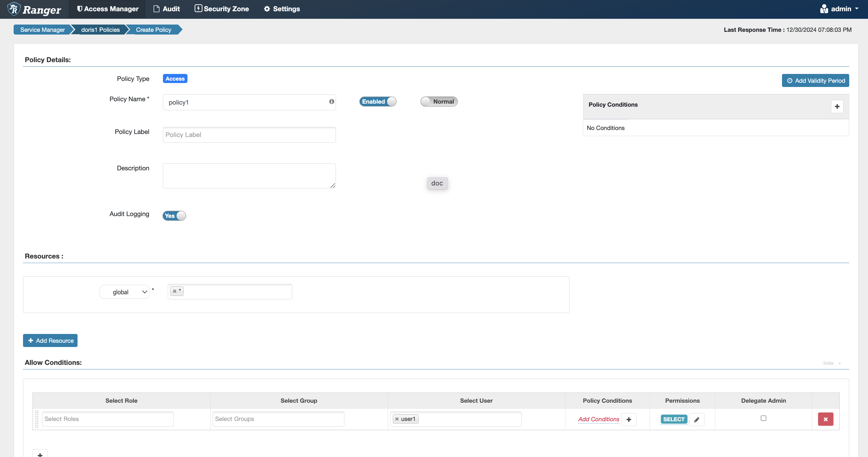Toggle Audit Logging Yes switch

(174, 216)
